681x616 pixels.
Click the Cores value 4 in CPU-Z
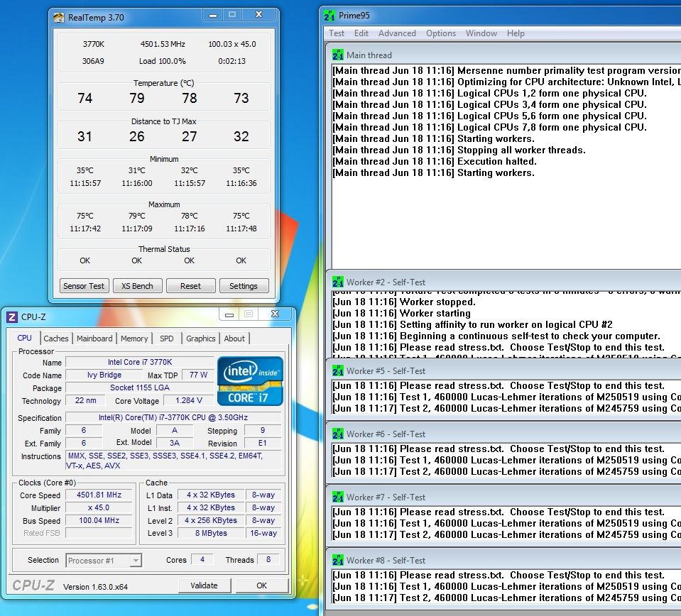pos(202,560)
